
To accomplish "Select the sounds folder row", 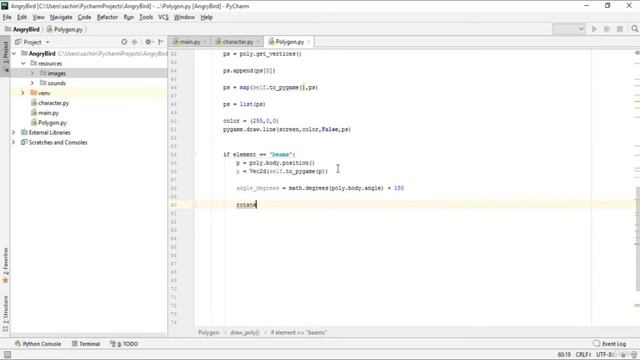I will tap(89, 83).
